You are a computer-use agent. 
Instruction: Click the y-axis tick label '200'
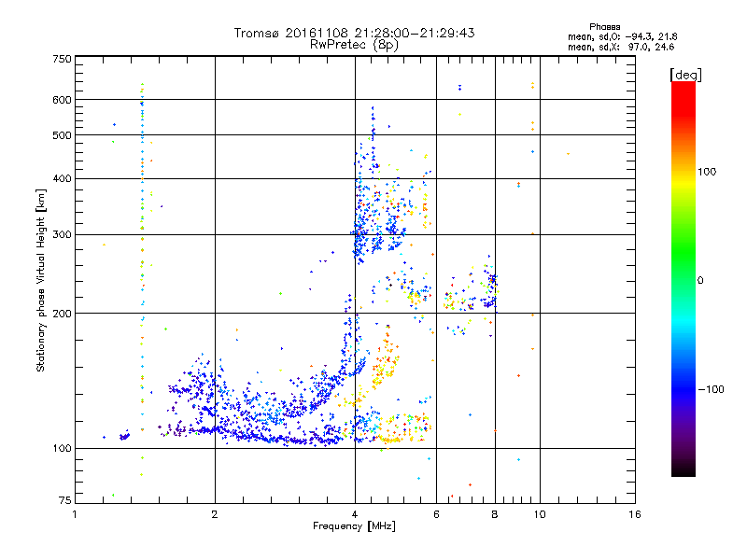coord(62,314)
